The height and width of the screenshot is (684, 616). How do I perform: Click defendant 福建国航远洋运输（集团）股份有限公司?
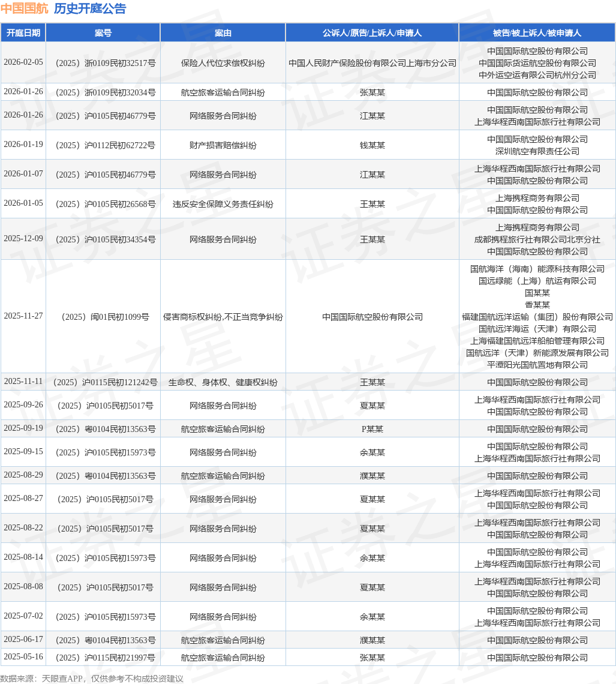(537, 317)
